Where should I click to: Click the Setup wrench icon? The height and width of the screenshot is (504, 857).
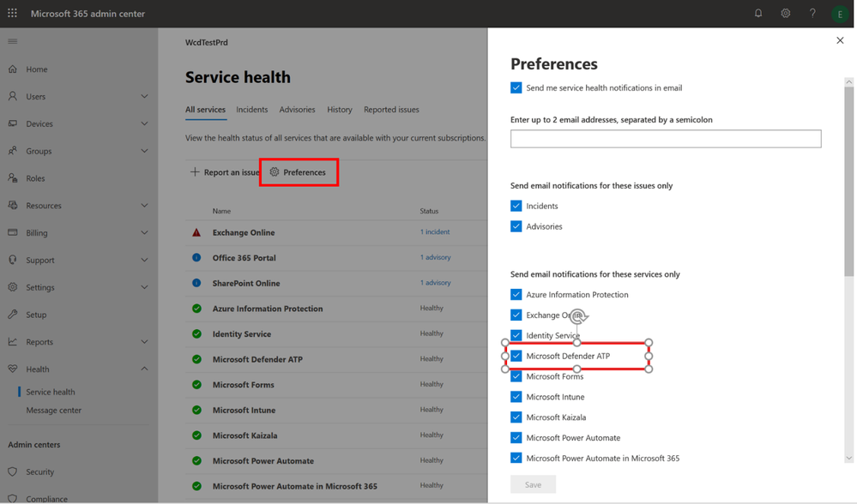tap(13, 315)
